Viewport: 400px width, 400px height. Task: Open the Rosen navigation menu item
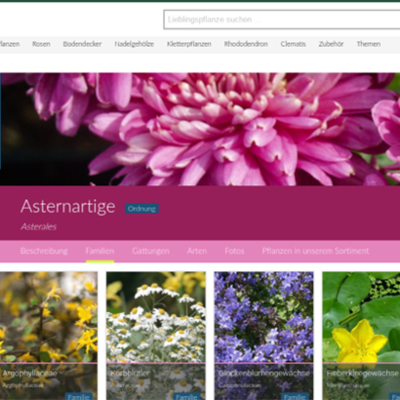pos(41,44)
